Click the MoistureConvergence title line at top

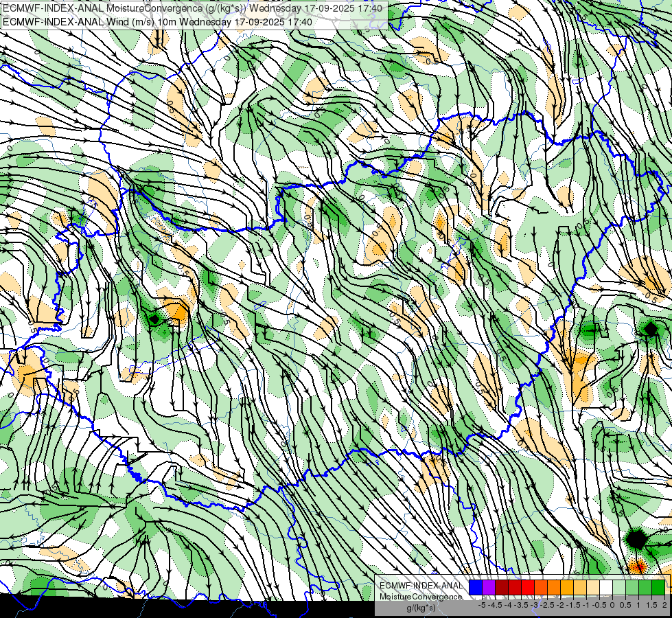[192, 8]
